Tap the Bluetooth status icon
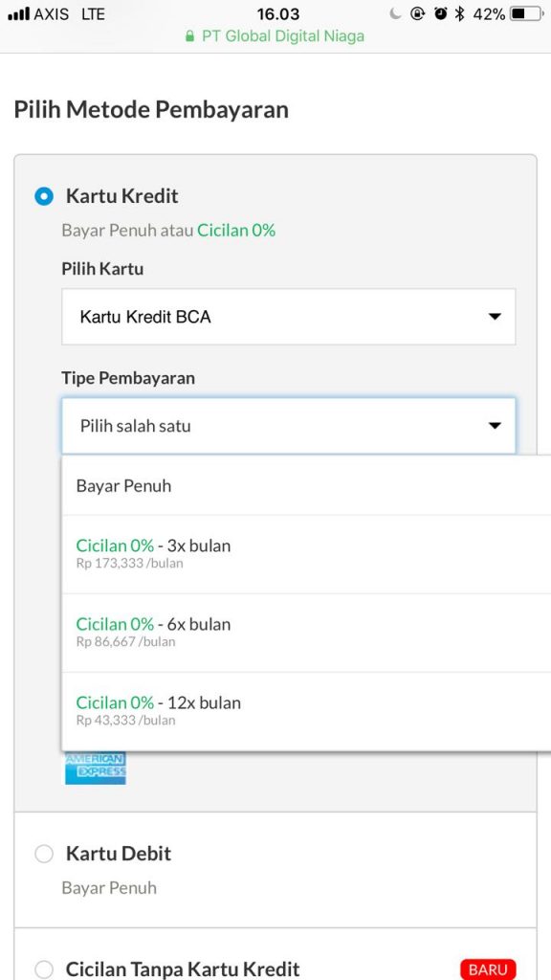 click(460, 13)
